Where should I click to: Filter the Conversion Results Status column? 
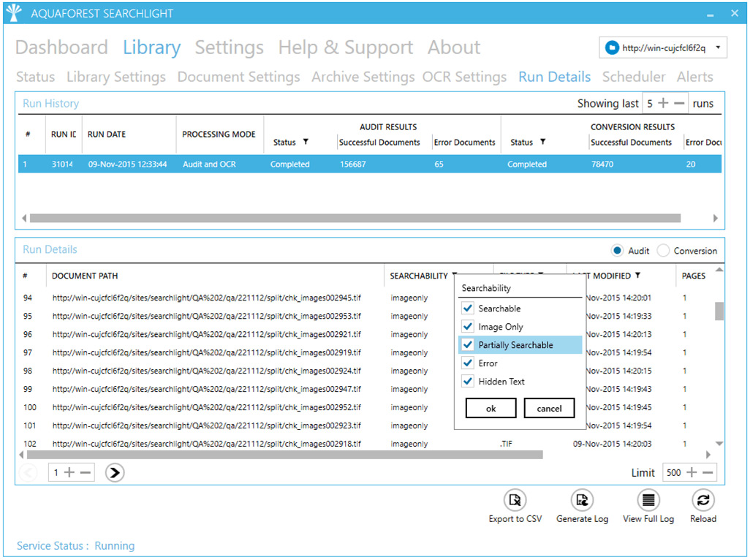click(543, 142)
